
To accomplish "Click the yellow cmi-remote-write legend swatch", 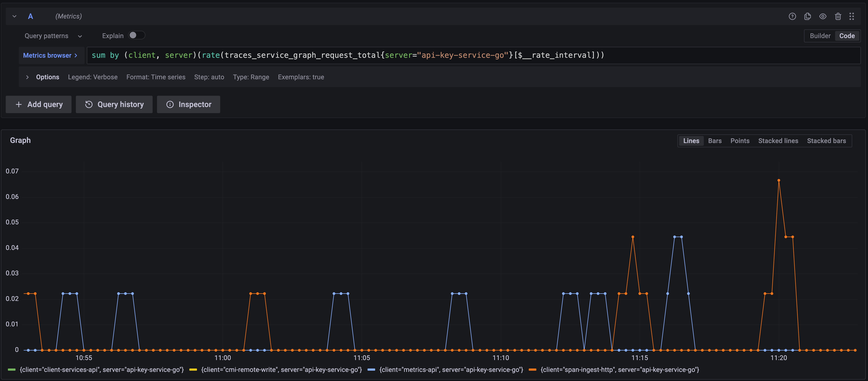I will click(193, 370).
